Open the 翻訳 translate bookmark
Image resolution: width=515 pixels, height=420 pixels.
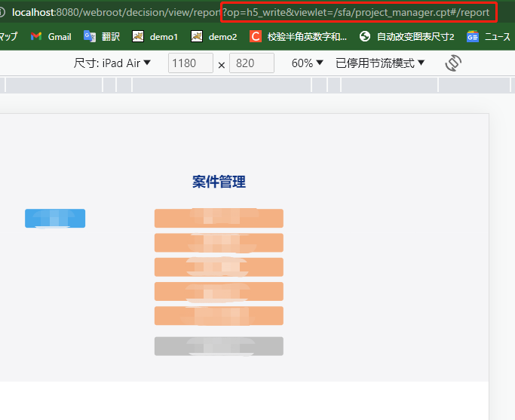tap(102, 36)
